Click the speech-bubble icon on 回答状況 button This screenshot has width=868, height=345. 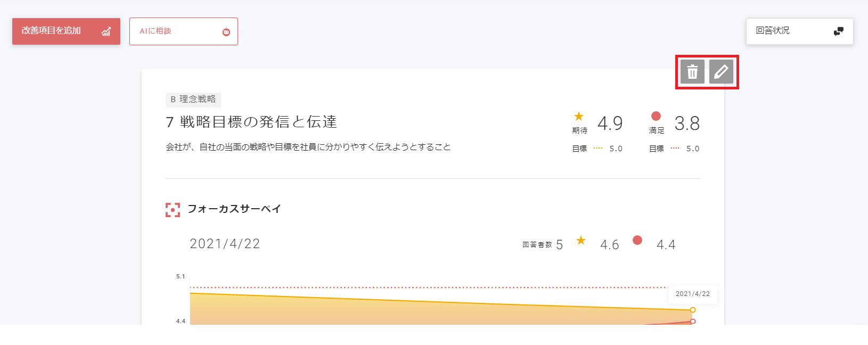click(838, 31)
